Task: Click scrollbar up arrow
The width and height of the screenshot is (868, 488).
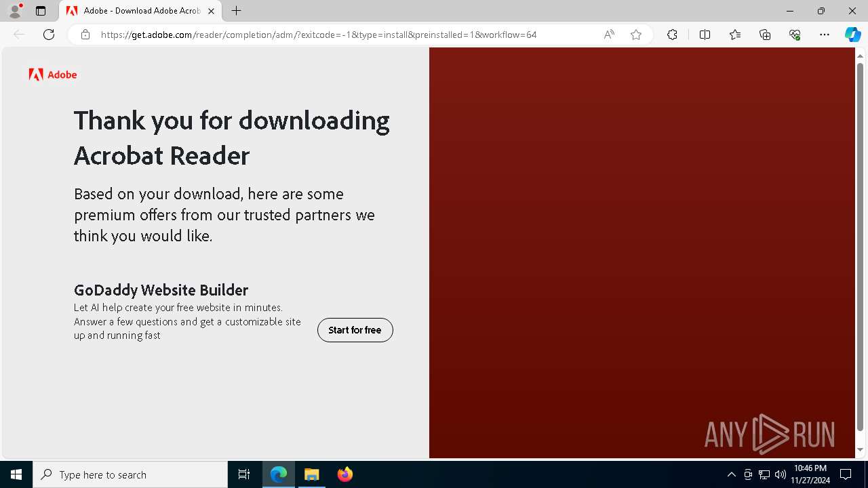Action: tap(861, 55)
